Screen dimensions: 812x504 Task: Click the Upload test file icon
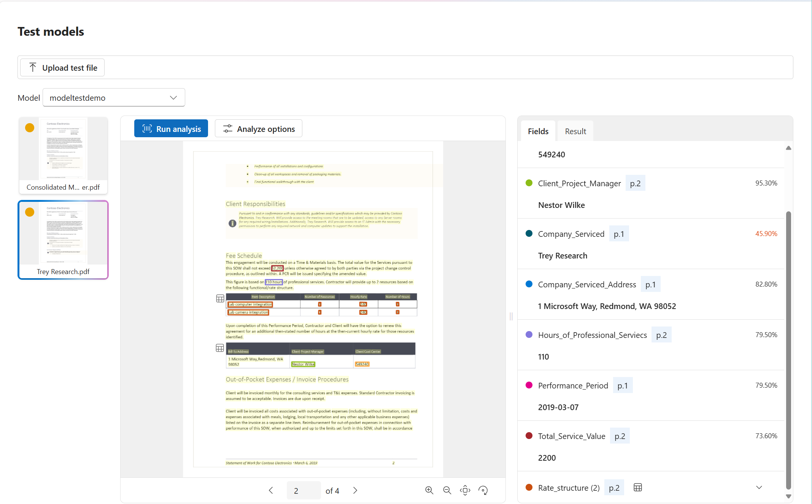(33, 67)
